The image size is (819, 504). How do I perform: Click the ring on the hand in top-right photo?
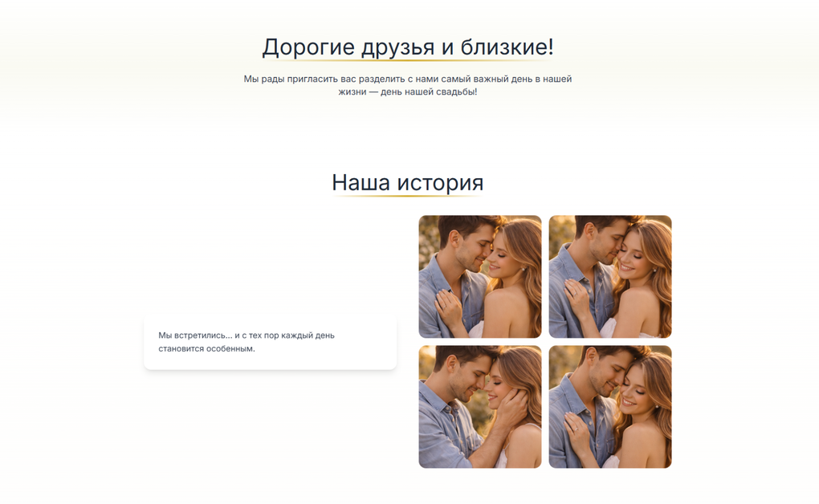pos(576,295)
